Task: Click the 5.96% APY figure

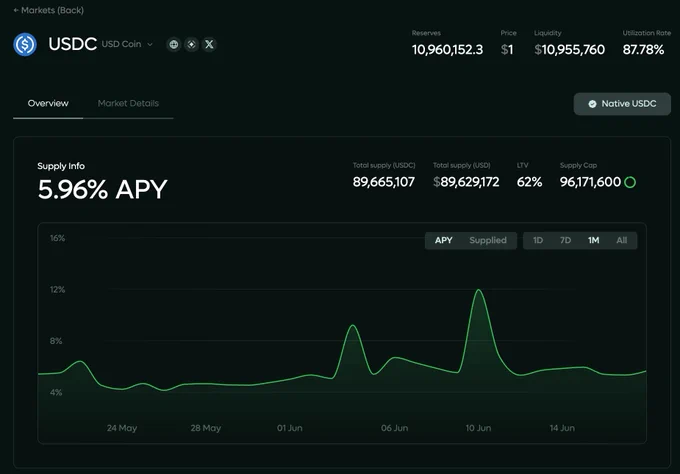Action: pos(102,190)
